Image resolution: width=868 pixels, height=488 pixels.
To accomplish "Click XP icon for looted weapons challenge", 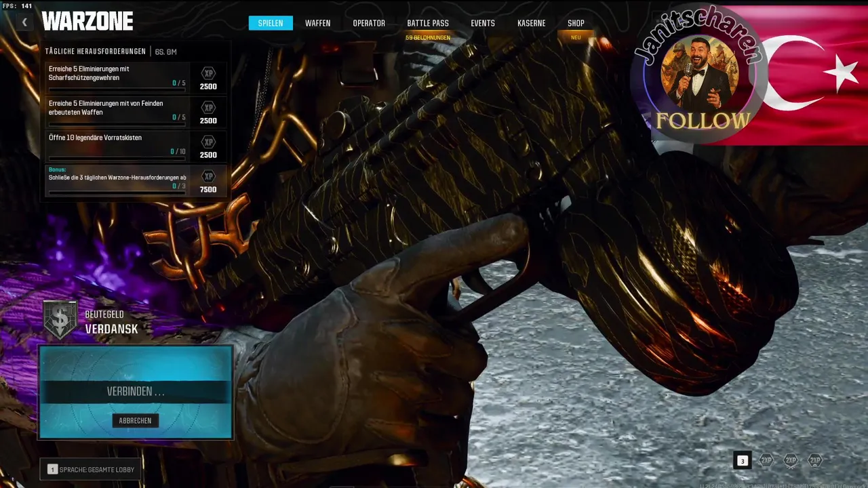I will click(208, 107).
